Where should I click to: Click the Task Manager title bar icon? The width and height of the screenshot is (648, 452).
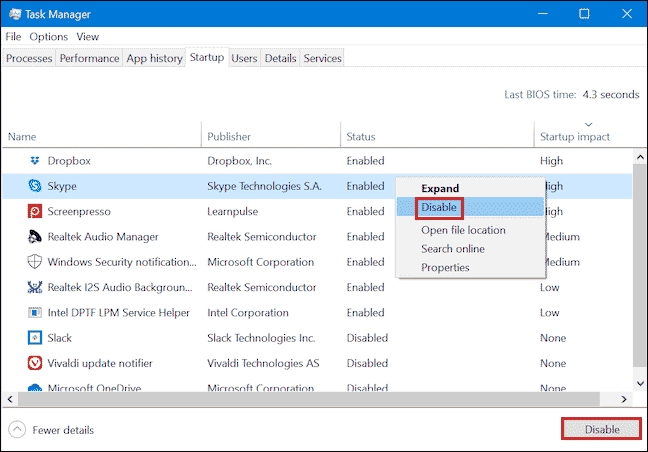click(x=15, y=14)
